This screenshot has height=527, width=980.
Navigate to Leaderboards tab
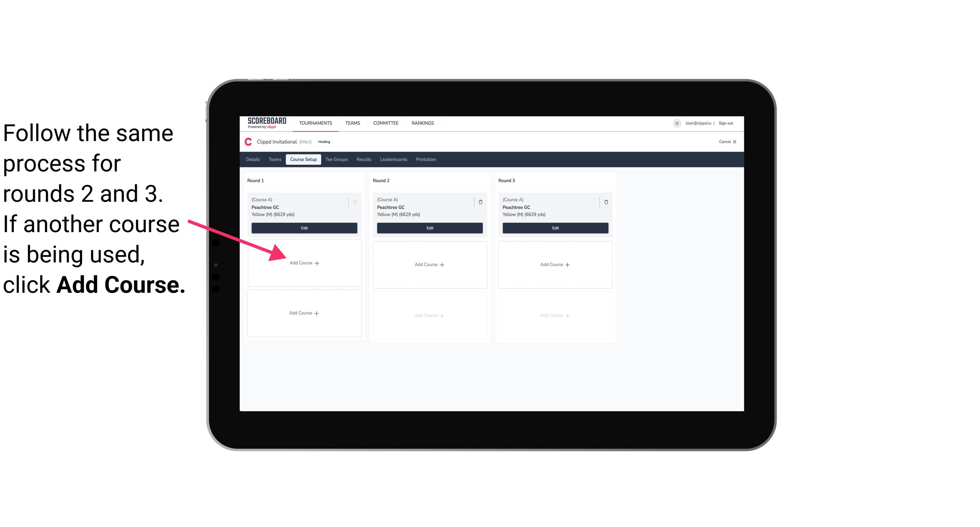pos(393,159)
